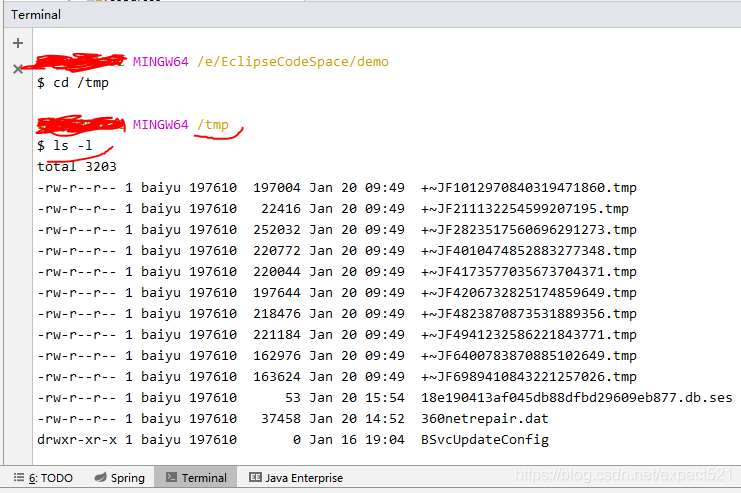Click the path /e/EclipseCodeSpace/demo
The image size is (741, 493).
pos(293,62)
